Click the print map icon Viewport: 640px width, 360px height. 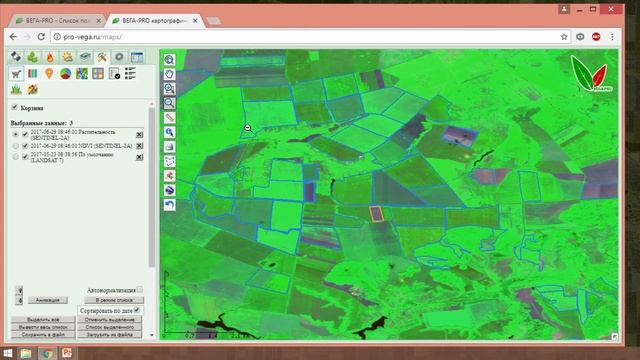click(169, 147)
